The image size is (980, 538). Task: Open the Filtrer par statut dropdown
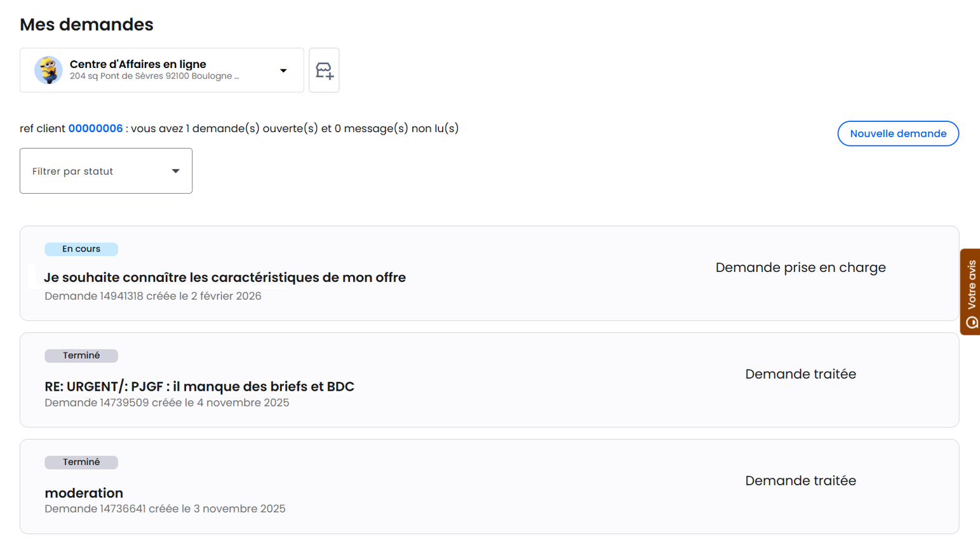[x=105, y=171]
